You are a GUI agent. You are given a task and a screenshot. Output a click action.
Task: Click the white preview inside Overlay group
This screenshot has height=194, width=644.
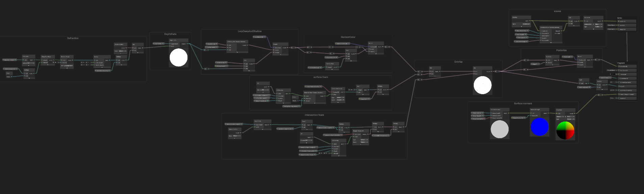click(x=482, y=85)
